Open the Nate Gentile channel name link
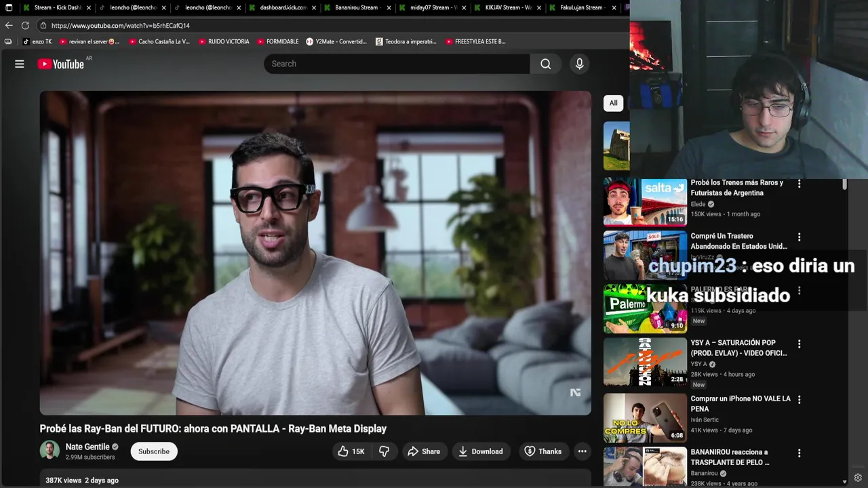The image size is (868, 488). (87, 447)
